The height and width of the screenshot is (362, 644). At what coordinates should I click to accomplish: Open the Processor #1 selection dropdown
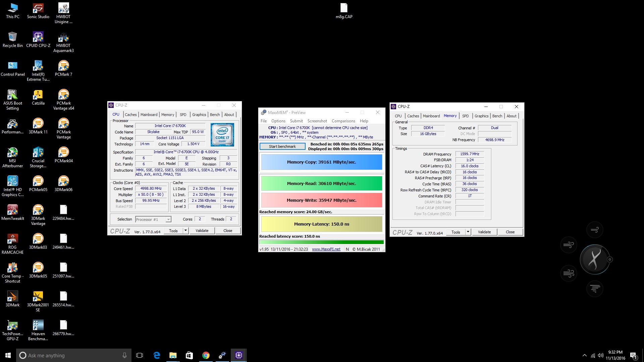[x=153, y=220]
